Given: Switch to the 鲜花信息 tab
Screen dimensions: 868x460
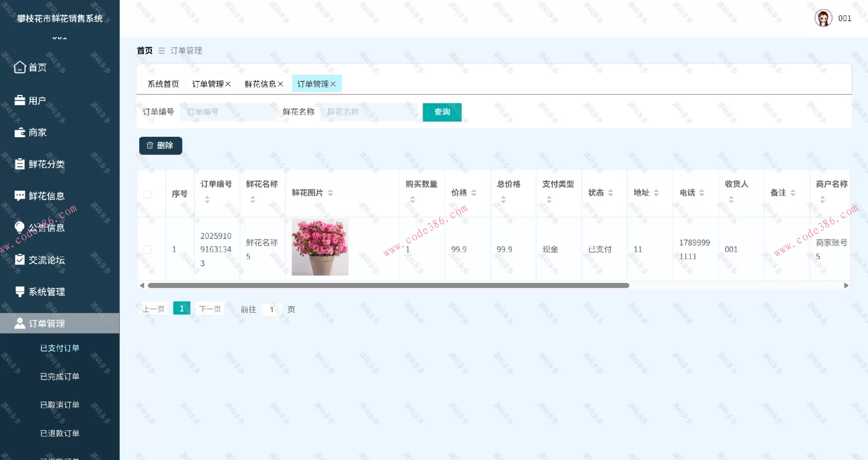Looking at the screenshot, I should pos(260,83).
